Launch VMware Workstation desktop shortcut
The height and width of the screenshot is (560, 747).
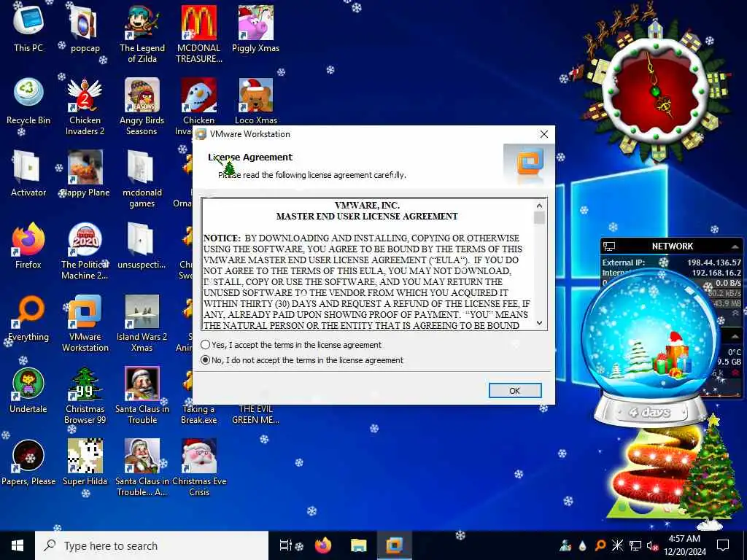[85, 324]
